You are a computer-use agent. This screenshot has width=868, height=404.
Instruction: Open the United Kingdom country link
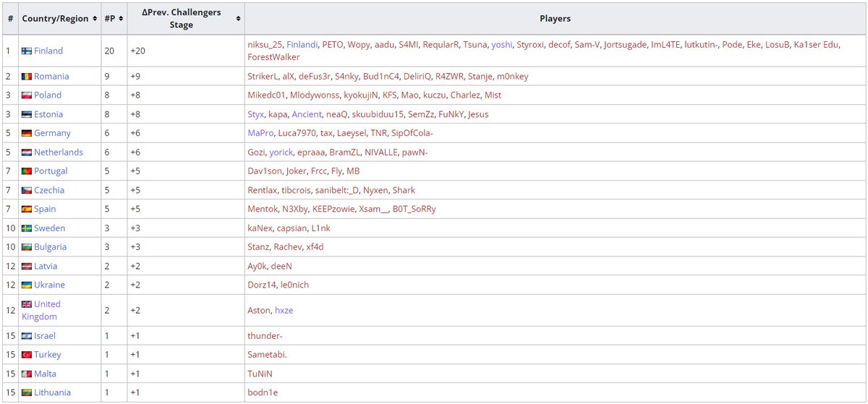41,311
